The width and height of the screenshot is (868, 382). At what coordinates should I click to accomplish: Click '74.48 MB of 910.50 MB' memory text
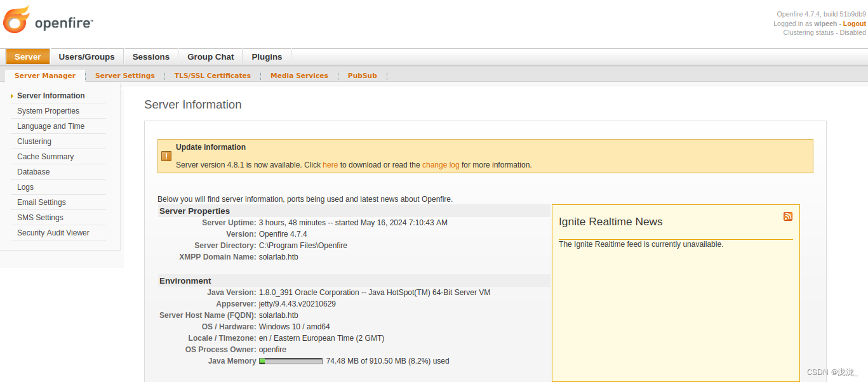(387, 361)
